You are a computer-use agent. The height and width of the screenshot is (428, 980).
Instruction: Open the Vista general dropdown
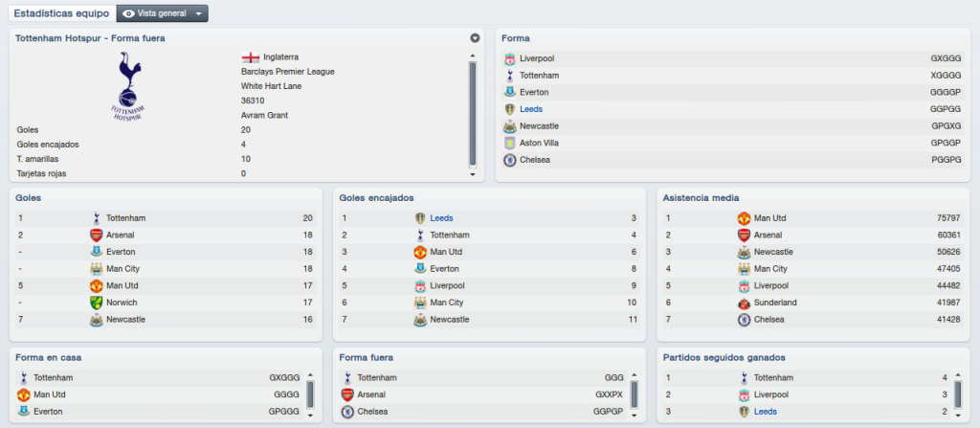click(163, 13)
